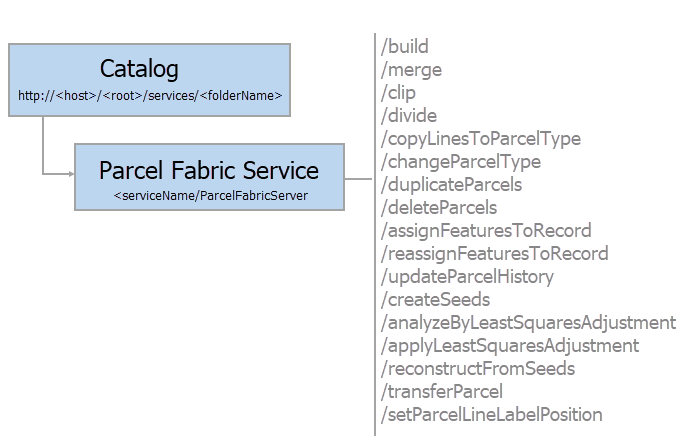Open the /build operation link
The width and height of the screenshot is (690, 442).
click(405, 47)
